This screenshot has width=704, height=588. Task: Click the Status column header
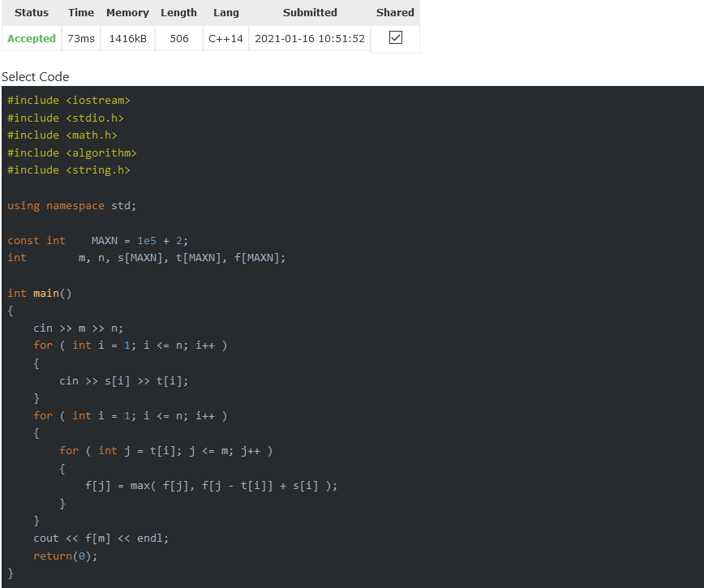click(x=31, y=12)
